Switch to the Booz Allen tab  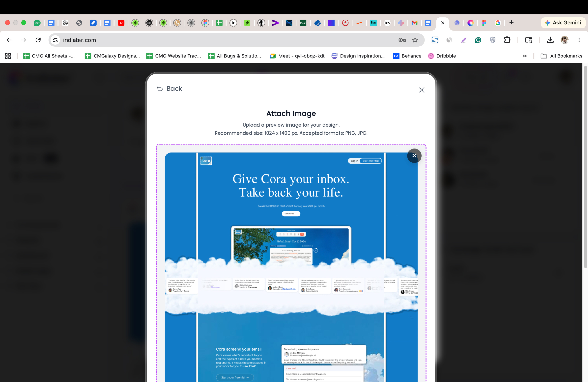(373, 23)
